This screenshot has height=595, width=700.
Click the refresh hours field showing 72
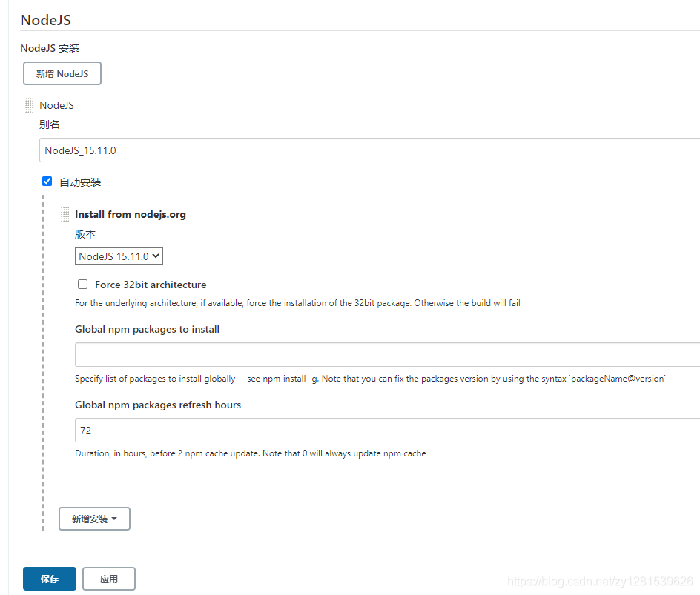coord(388,431)
